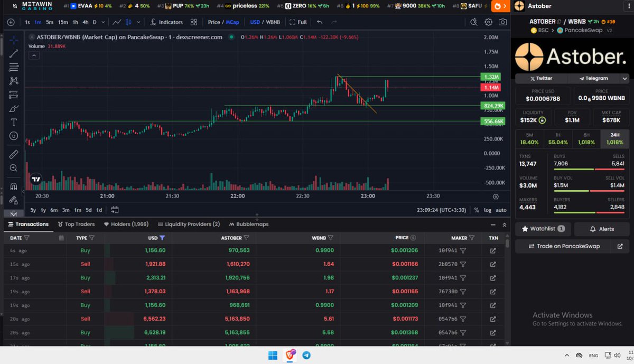This screenshot has height=364, width=634.
Task: Select the 4h timeframe
Action: pos(86,22)
